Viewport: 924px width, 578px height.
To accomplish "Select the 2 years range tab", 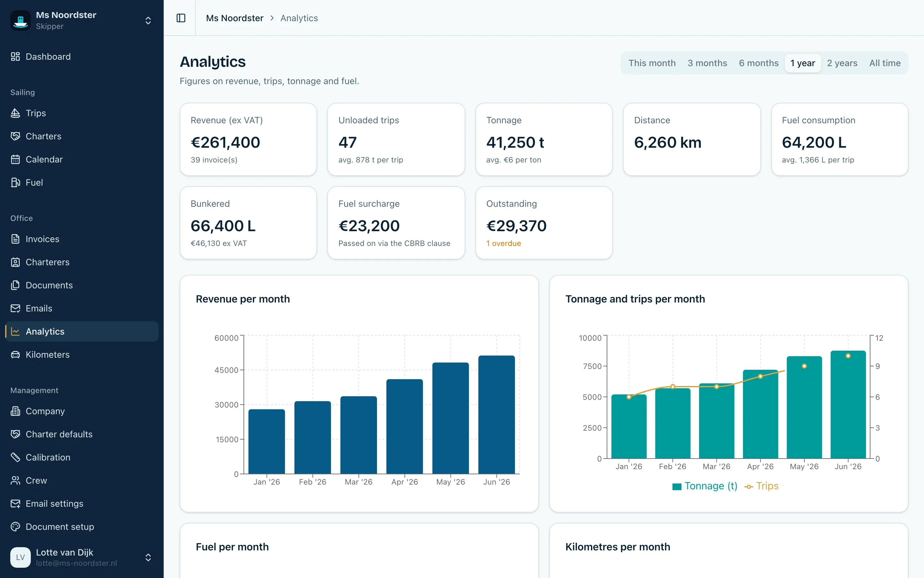I will click(x=842, y=63).
